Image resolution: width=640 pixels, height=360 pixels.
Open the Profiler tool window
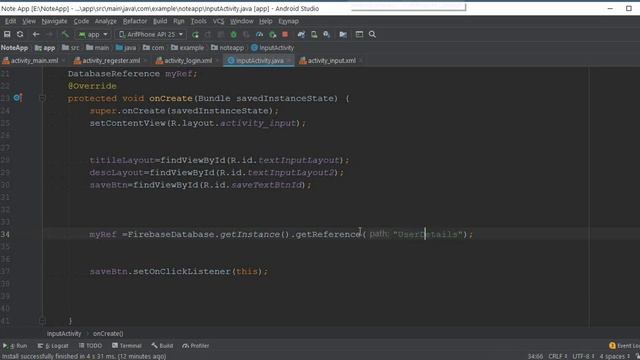click(196, 346)
